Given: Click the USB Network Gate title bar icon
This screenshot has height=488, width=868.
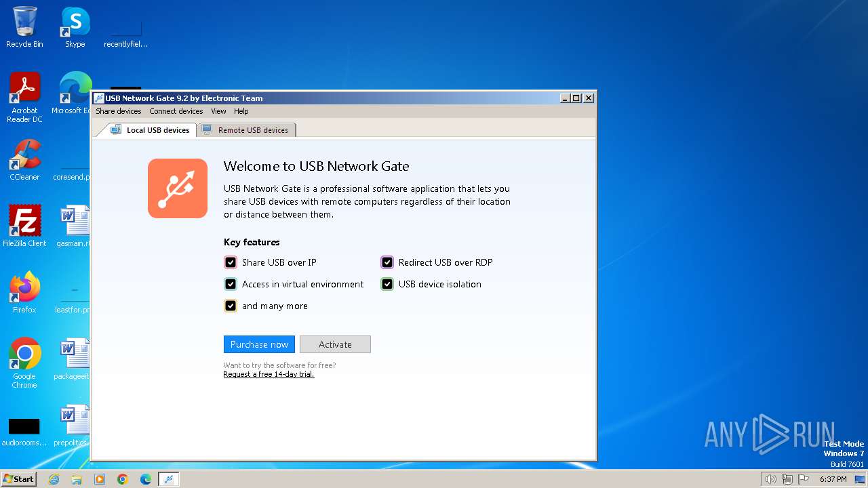Looking at the screenshot, I should 99,98.
